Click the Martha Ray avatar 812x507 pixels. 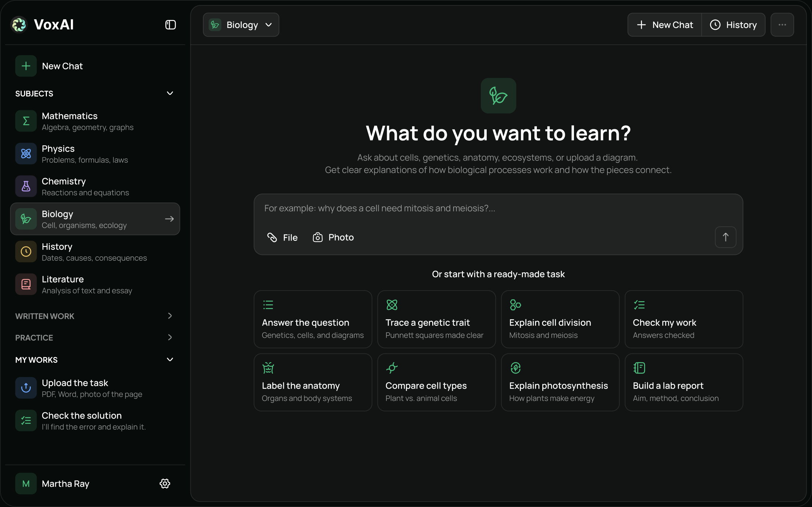(26, 483)
